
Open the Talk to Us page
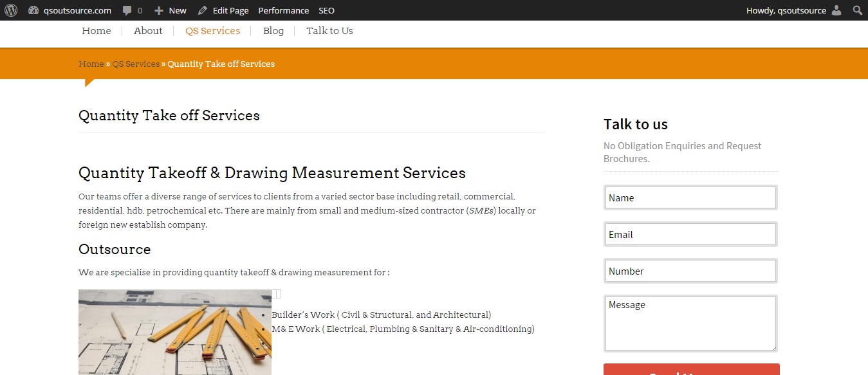(329, 30)
